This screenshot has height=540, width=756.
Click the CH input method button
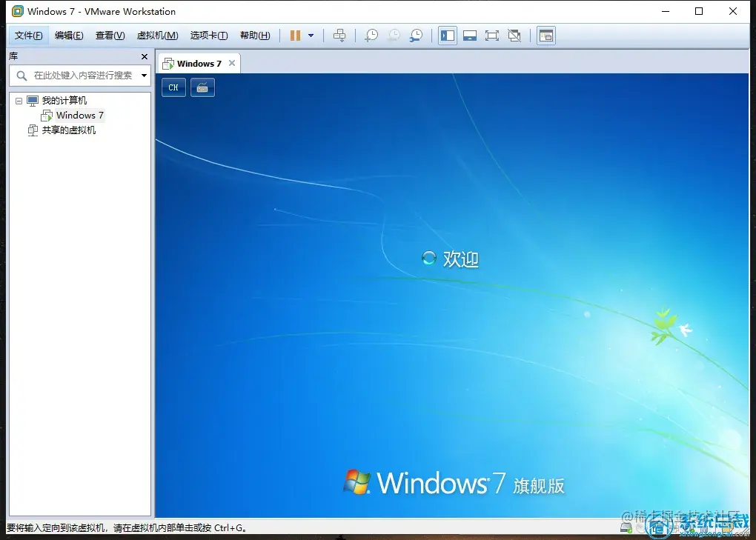(x=173, y=87)
